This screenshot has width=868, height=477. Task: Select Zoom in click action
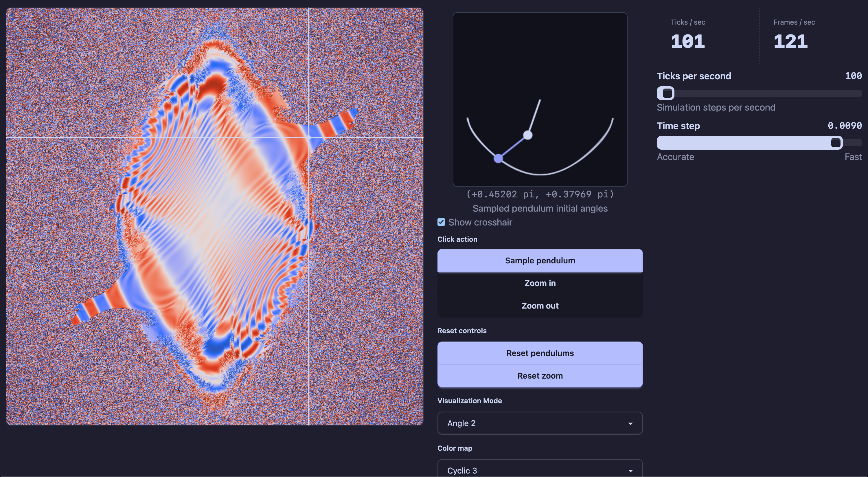coord(540,283)
